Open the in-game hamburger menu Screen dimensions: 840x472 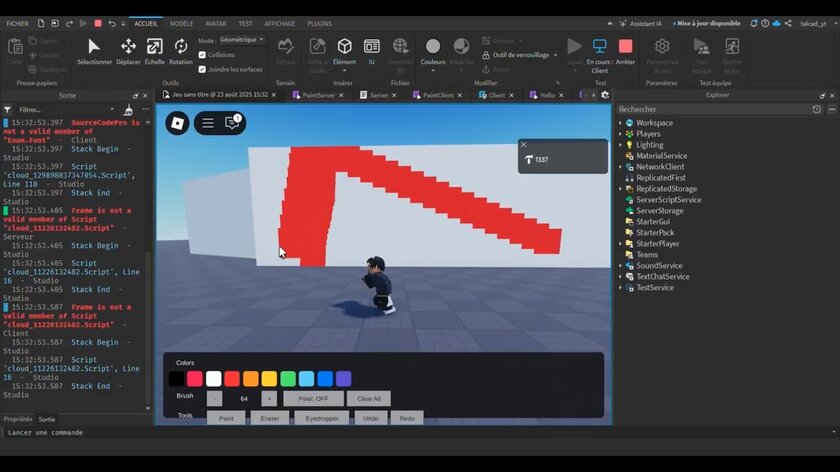click(208, 123)
